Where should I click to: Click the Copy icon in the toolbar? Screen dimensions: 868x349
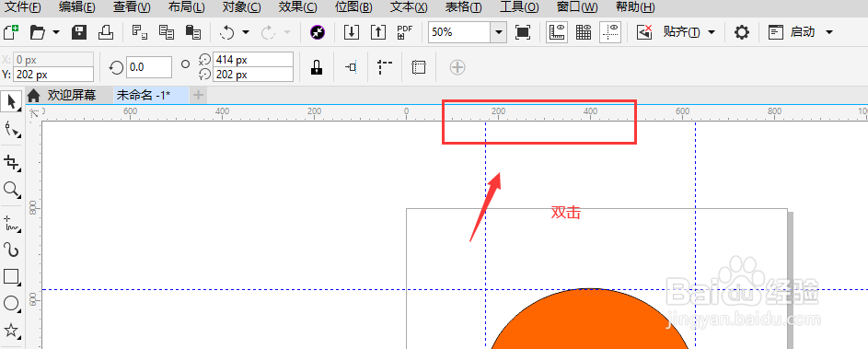(166, 32)
